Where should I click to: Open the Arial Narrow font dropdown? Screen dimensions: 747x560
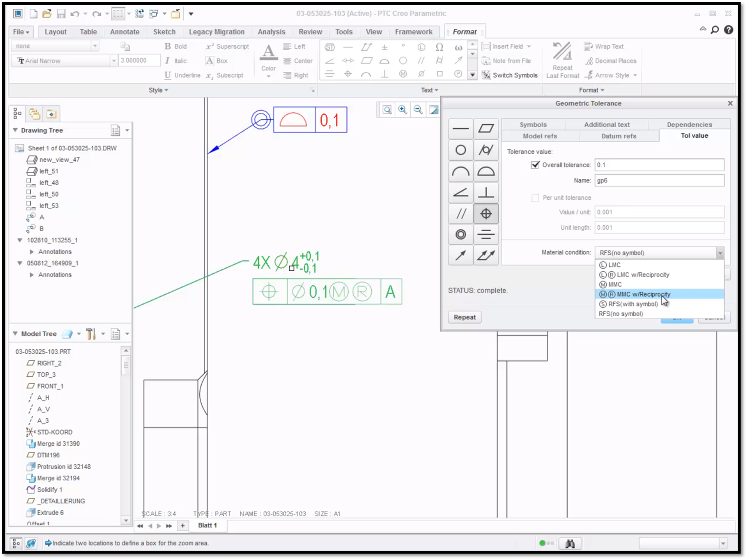[114, 61]
